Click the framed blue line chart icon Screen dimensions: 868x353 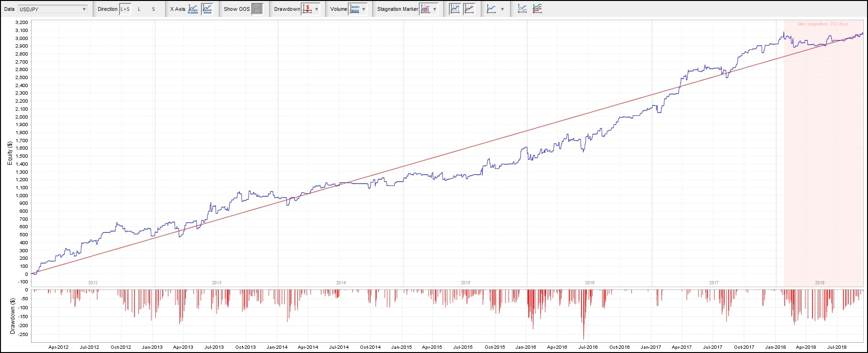pyautogui.click(x=454, y=9)
